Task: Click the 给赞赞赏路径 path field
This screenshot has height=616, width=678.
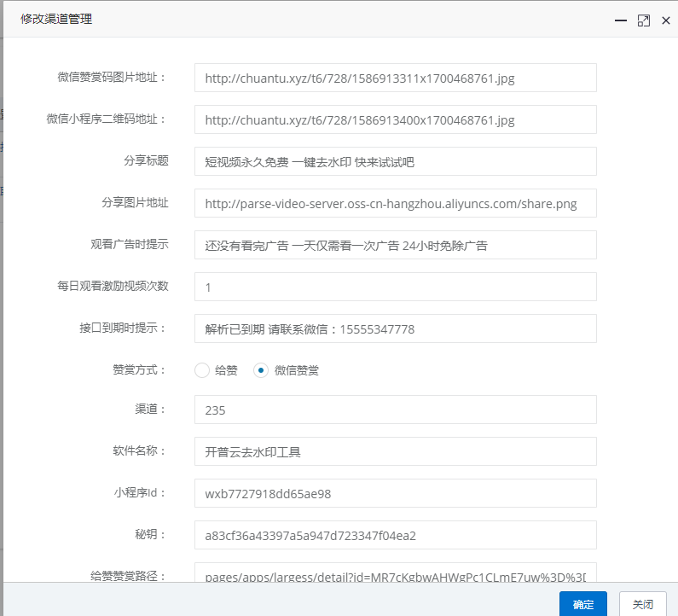Action: [395, 572]
